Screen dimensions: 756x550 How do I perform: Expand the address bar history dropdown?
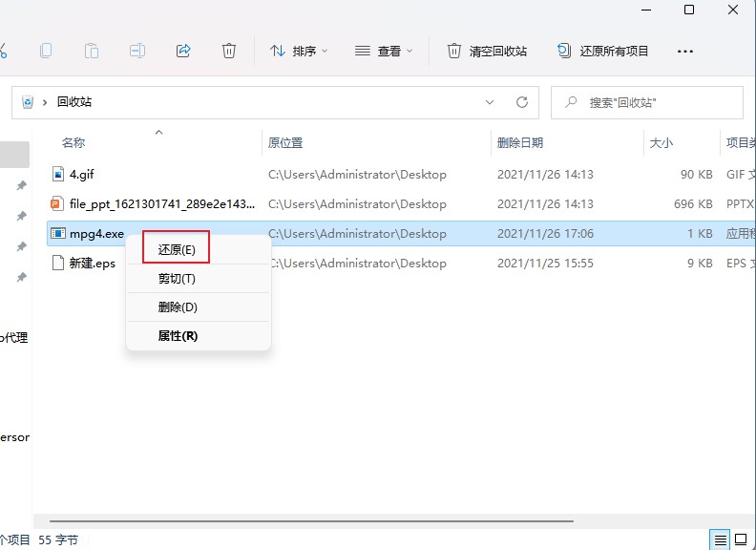coord(490,102)
